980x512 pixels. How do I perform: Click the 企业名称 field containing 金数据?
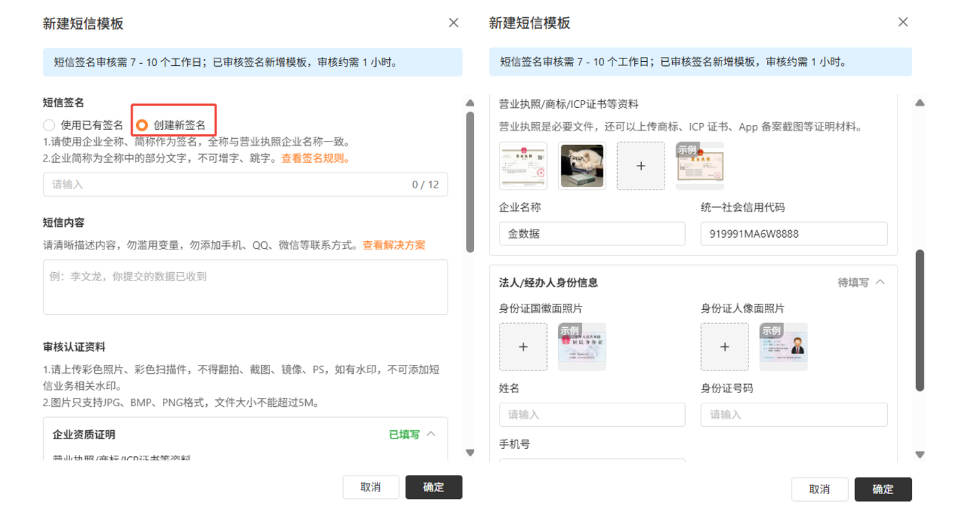pos(592,234)
